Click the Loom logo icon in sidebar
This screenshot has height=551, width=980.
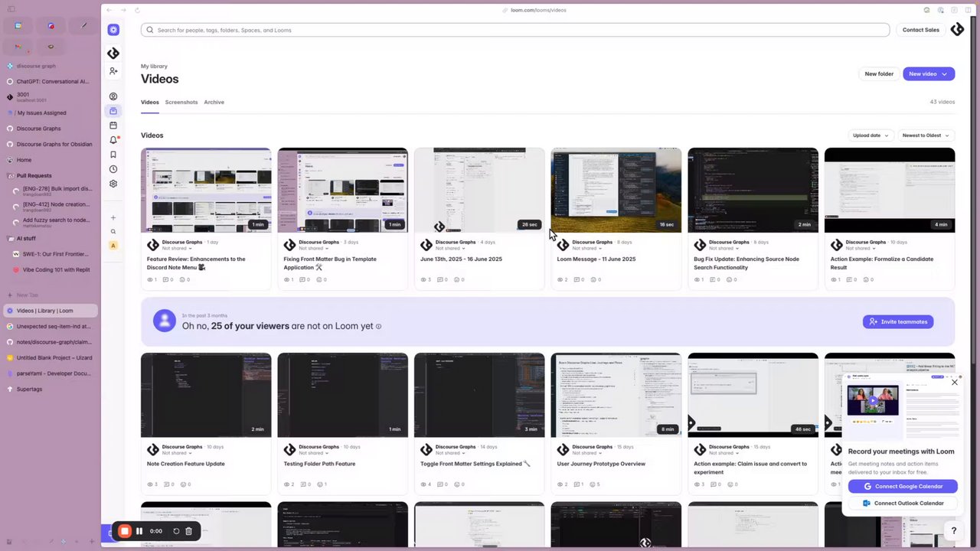[x=113, y=30]
